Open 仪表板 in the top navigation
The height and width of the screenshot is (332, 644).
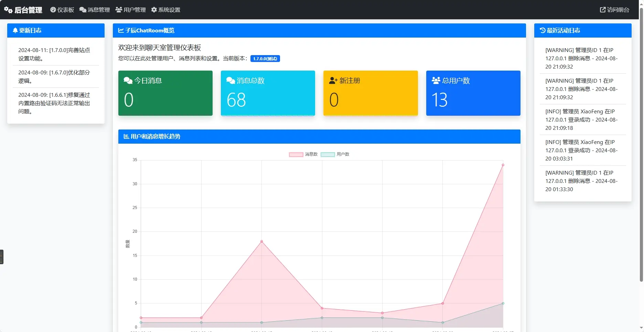pos(62,10)
